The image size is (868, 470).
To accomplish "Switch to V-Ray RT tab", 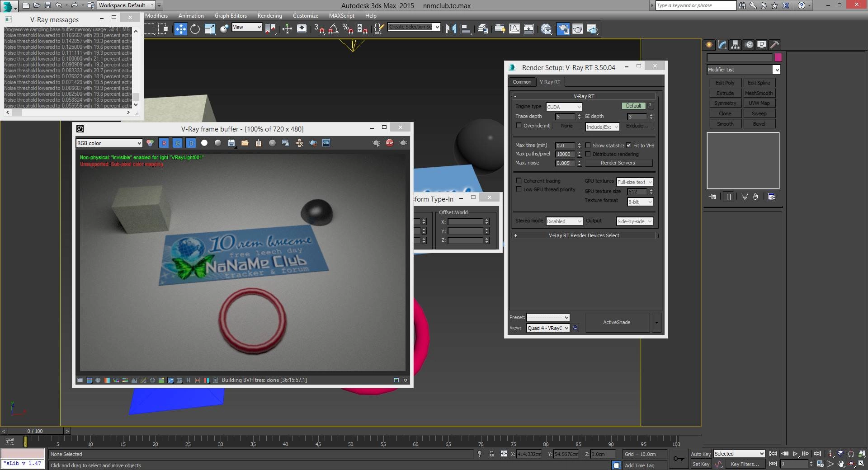I will coord(550,82).
